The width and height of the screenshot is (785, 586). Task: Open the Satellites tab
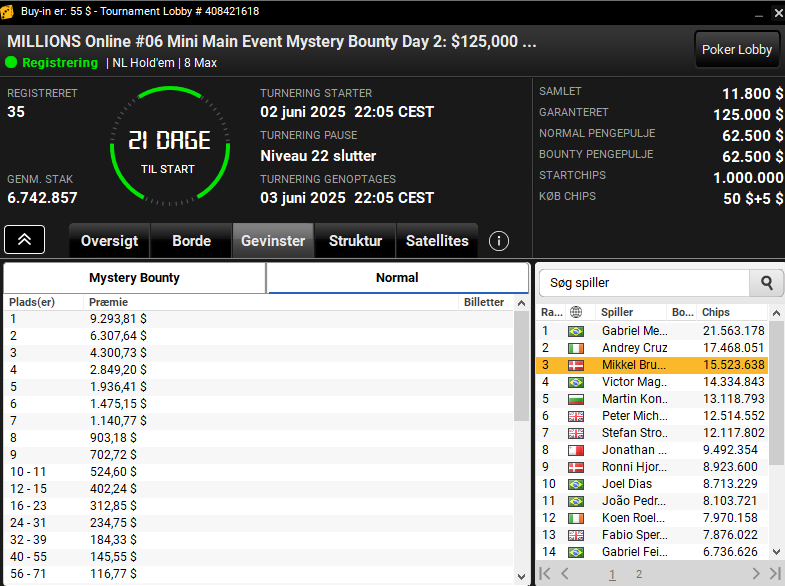437,241
